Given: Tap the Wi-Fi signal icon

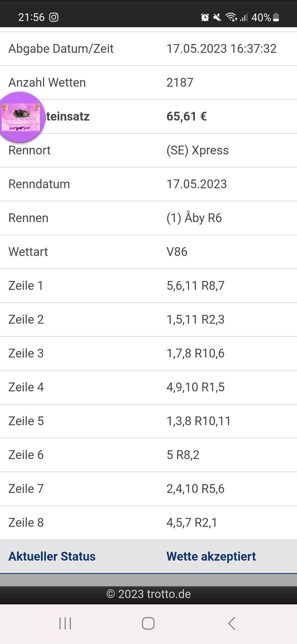Looking at the screenshot, I should pos(231,17).
